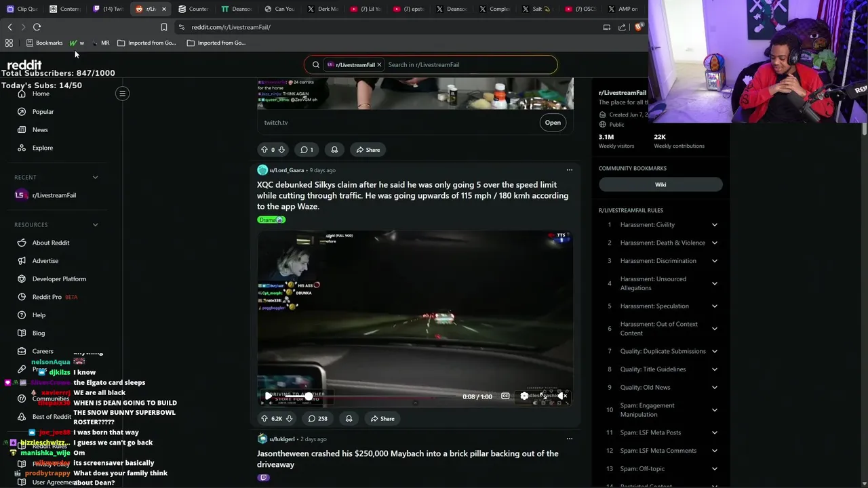868x488 pixels.
Task: Give award on the XQC post
Action: 349,419
